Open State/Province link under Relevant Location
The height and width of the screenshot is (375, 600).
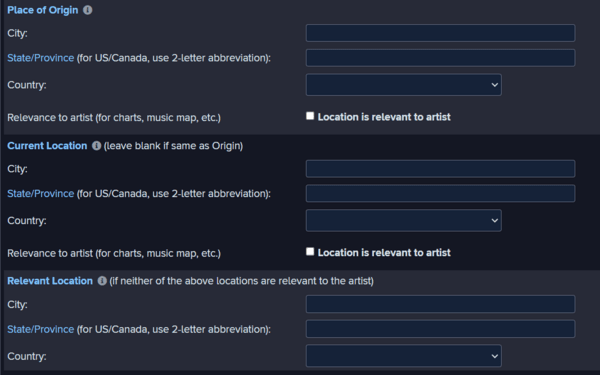pyautogui.click(x=41, y=329)
